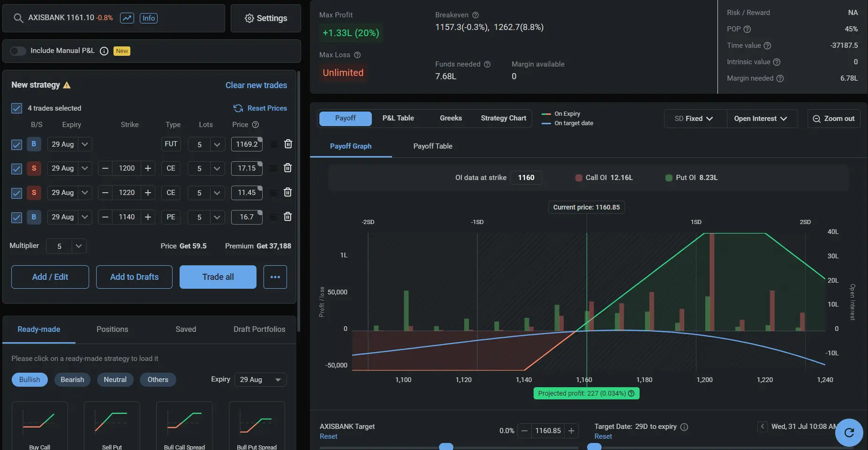
Task: Decrease strike of 1220 CE with minus
Action: coord(106,193)
